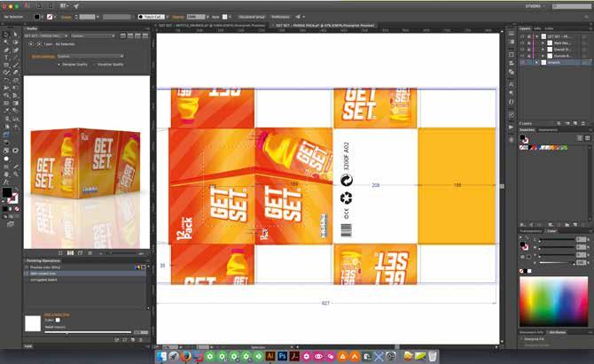The height and width of the screenshot is (364, 594).
Task: Toggle the Preview color finishing operation checkbox
Action: pos(27,267)
